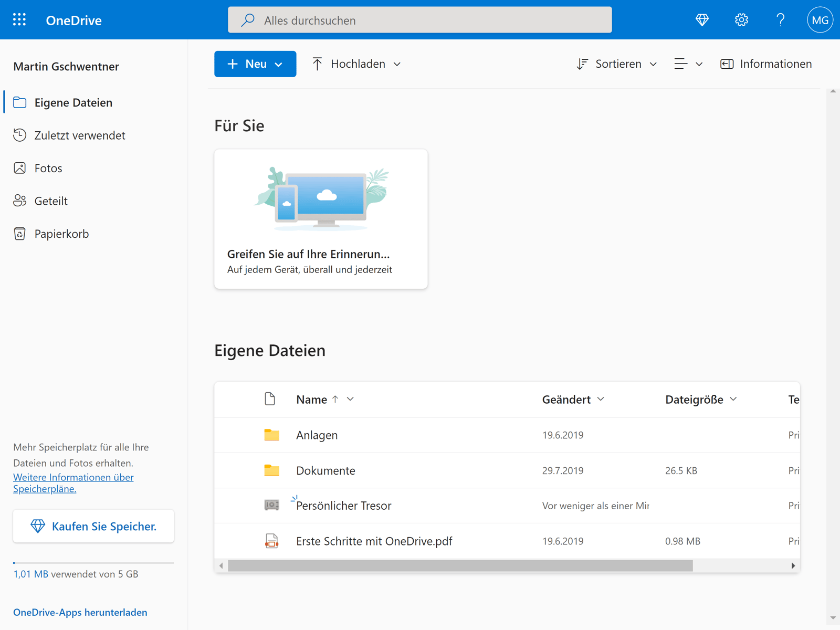Image resolution: width=840 pixels, height=630 pixels.
Task: Open the Anlagen folder
Action: [317, 435]
